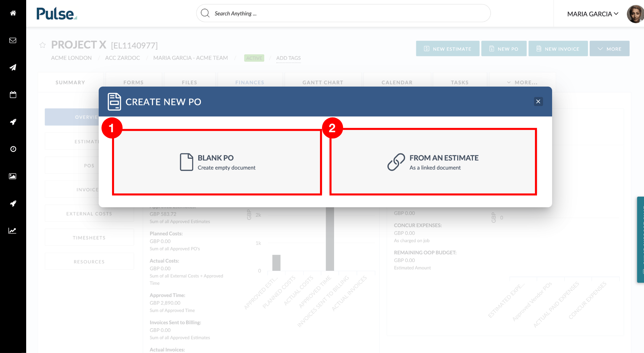Click the [EL1140977] project code
This screenshot has height=353, width=644.
click(135, 45)
